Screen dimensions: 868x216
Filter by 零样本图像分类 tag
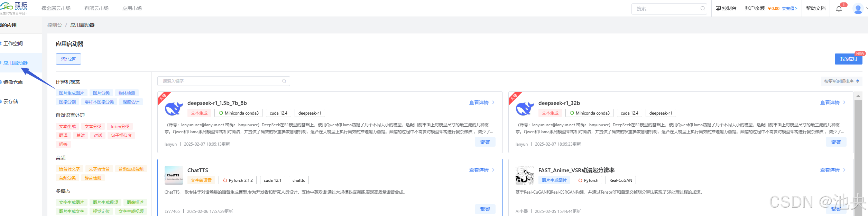click(x=99, y=102)
